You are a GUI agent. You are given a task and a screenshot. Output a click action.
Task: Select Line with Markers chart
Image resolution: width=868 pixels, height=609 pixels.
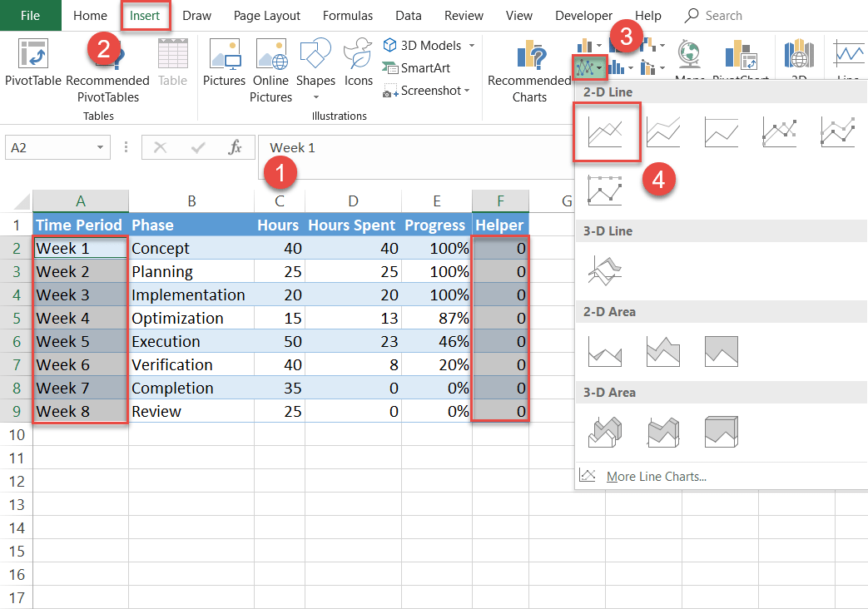[x=780, y=131]
